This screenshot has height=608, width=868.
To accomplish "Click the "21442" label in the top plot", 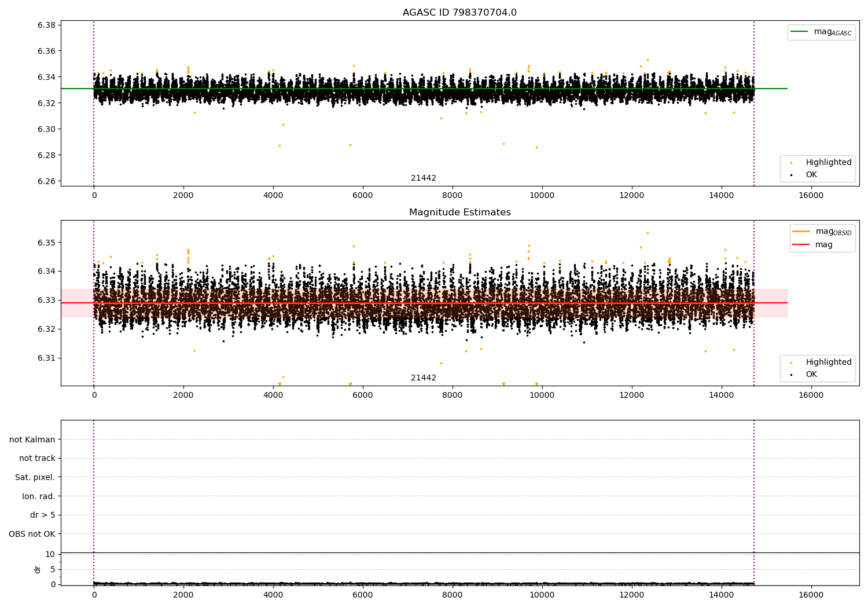I will point(424,178).
